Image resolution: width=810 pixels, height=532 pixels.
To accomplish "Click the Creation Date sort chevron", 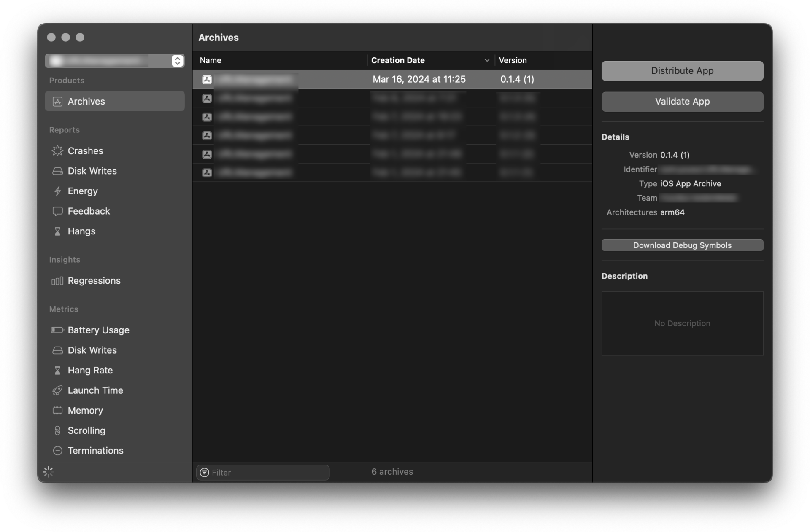I will pos(487,60).
